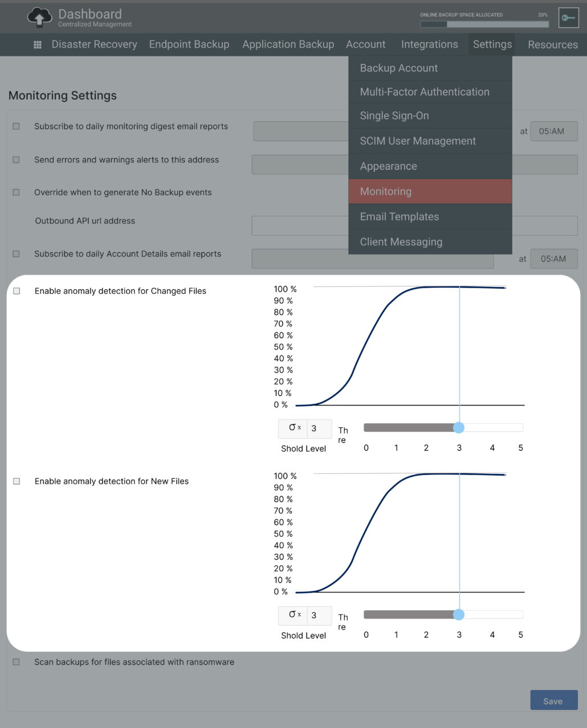Click the sigma-x icon for New Files threshold

pyautogui.click(x=292, y=615)
